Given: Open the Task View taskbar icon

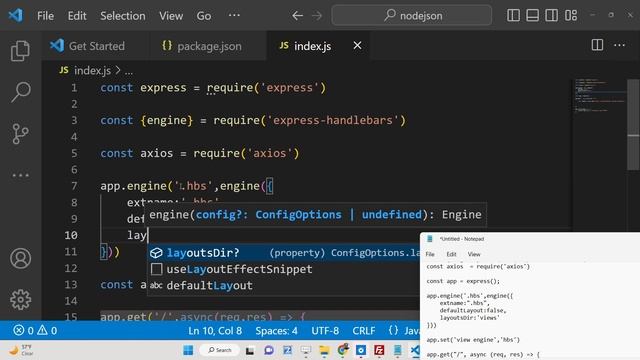Looking at the screenshot, I should coord(250,350).
